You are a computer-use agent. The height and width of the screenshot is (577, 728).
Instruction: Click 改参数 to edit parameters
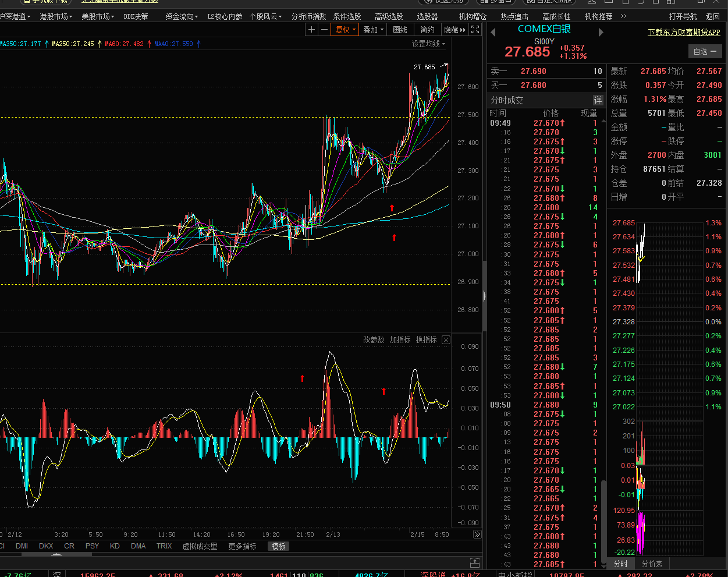tap(374, 339)
